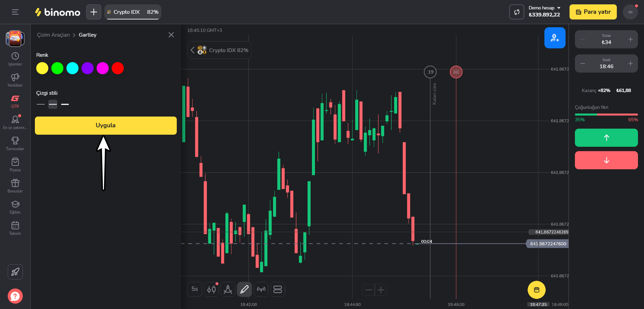The width and height of the screenshot is (644, 309).
Task: Click the Saat time field 18:46
Action: pyautogui.click(x=606, y=63)
